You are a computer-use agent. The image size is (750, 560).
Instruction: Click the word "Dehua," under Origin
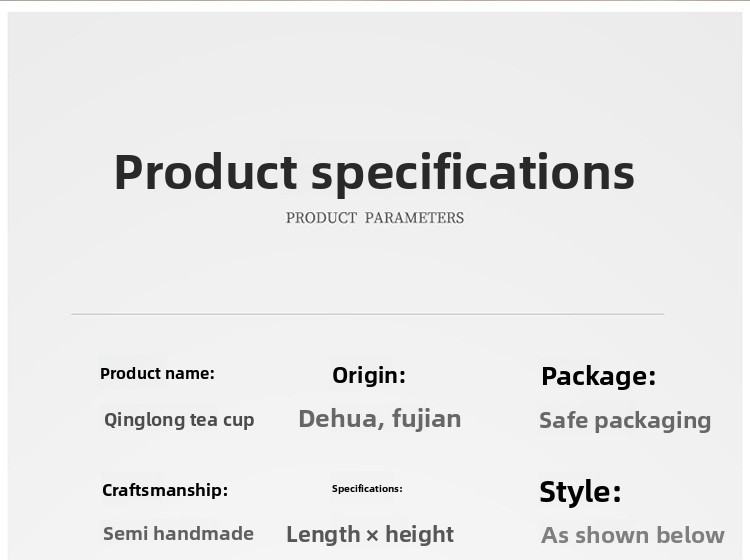[x=340, y=418]
